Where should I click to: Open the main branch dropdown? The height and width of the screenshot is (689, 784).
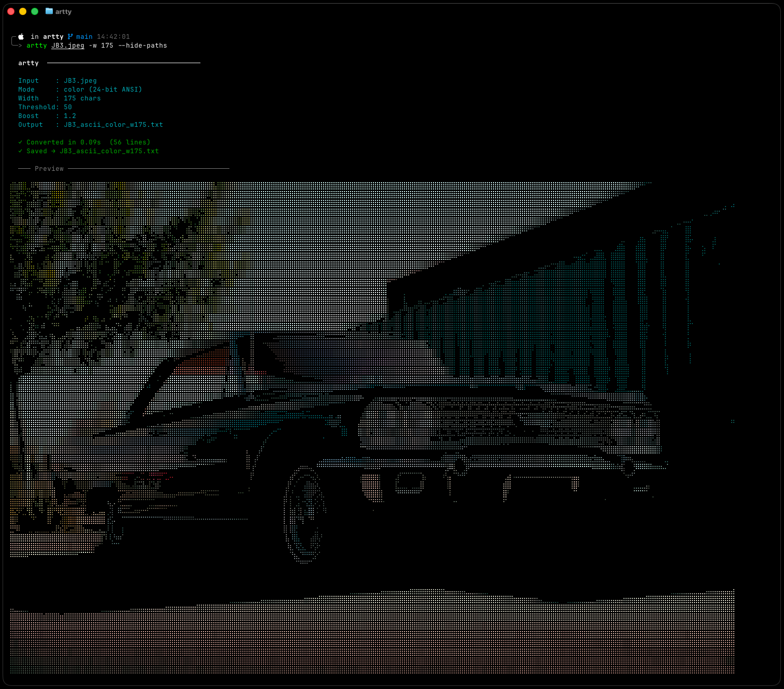[x=83, y=36]
